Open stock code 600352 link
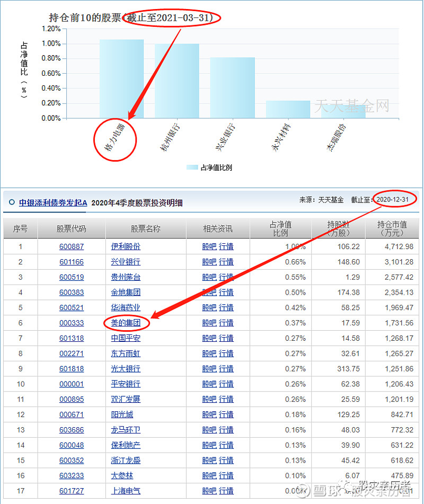The height and width of the screenshot is (504, 424). tap(72, 461)
